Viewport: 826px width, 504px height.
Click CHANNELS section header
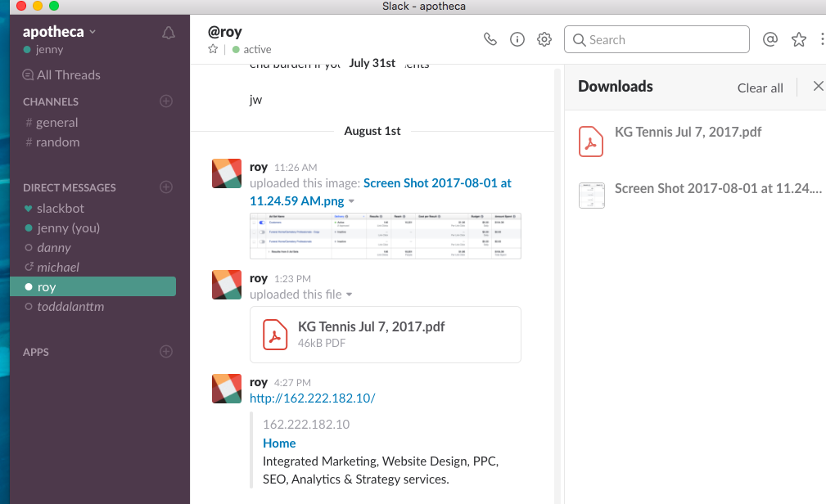tap(51, 101)
